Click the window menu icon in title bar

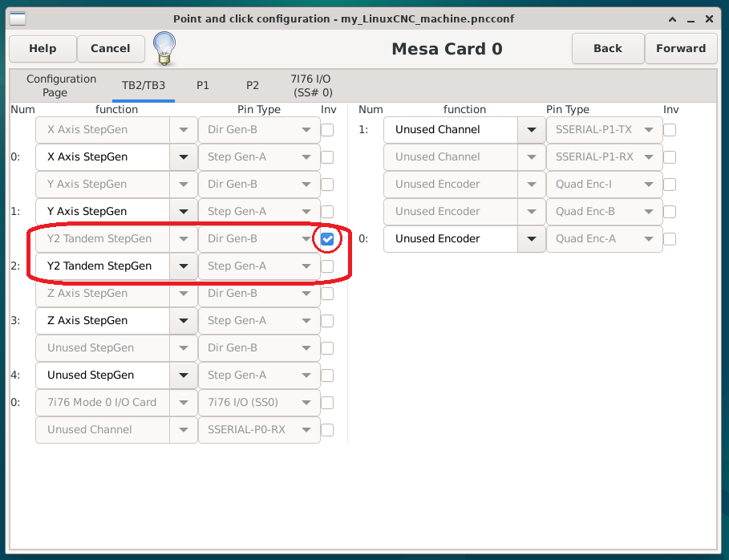17,18
